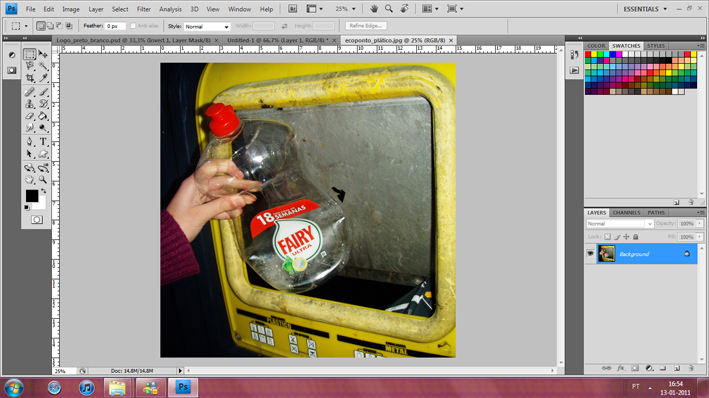The height and width of the screenshot is (398, 709).
Task: Create new layer in Layers panel
Action: pyautogui.click(x=677, y=368)
